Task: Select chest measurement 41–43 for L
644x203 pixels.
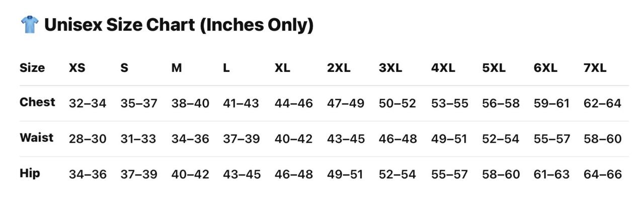Action: (241, 104)
